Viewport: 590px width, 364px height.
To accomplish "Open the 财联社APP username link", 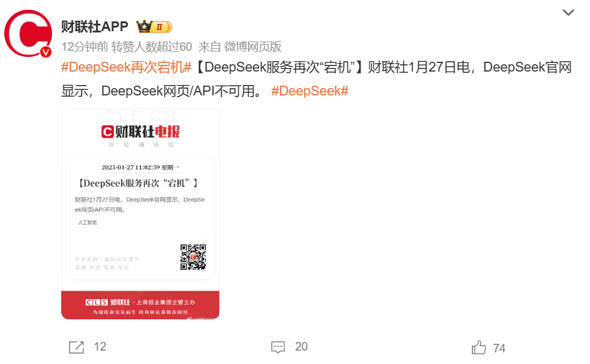I will click(x=95, y=27).
